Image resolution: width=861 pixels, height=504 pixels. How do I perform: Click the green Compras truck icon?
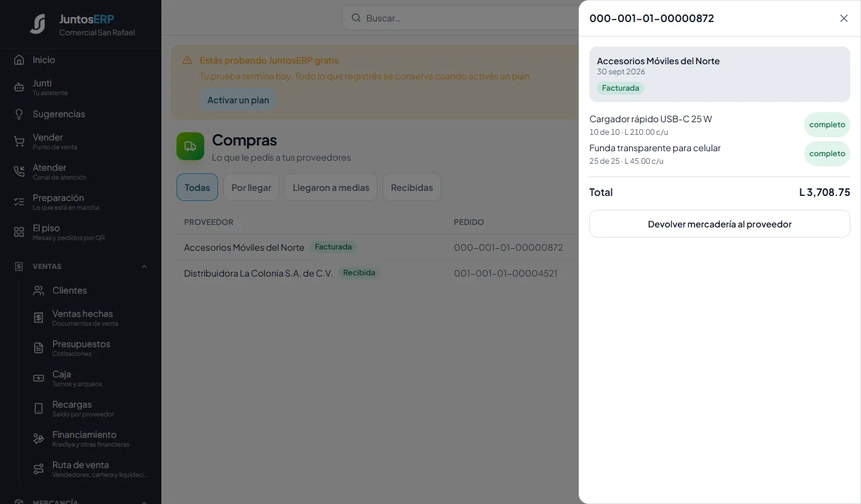190,146
